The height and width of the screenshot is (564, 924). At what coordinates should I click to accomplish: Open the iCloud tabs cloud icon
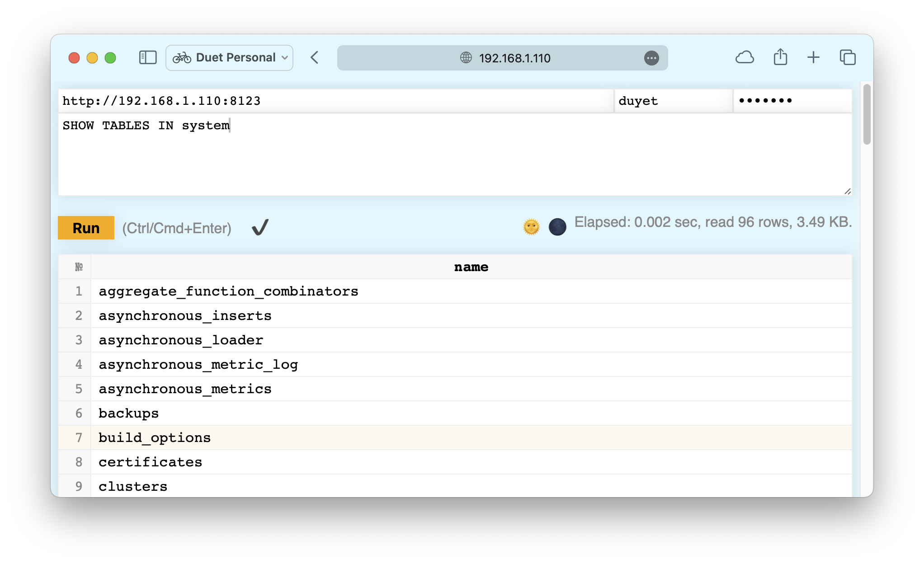(x=745, y=57)
